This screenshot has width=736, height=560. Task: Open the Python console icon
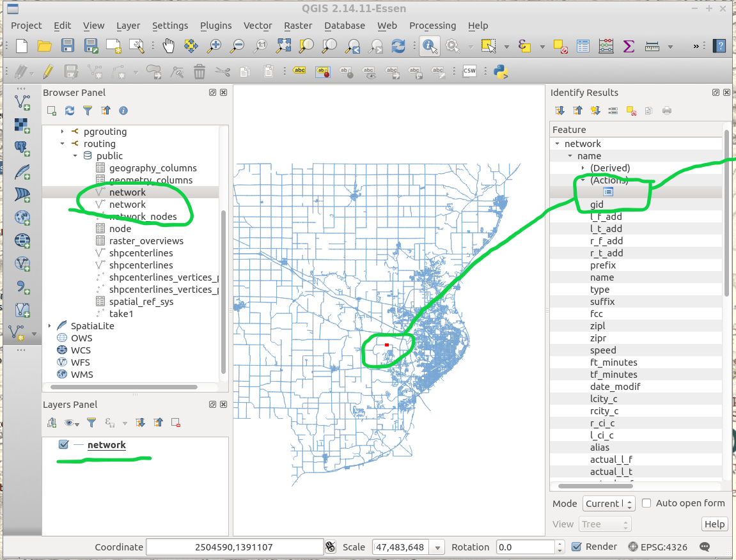pyautogui.click(x=500, y=71)
